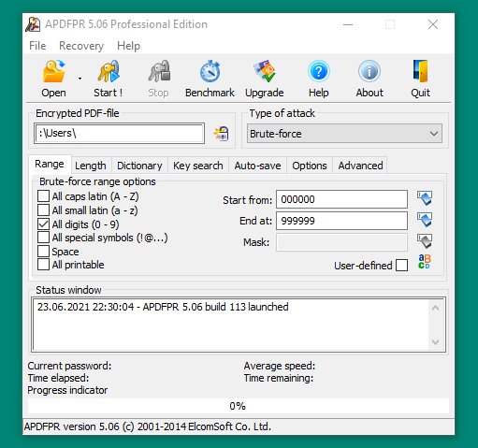478x448 pixels.
Task: Switch to the Key search tab
Action: 198,166
